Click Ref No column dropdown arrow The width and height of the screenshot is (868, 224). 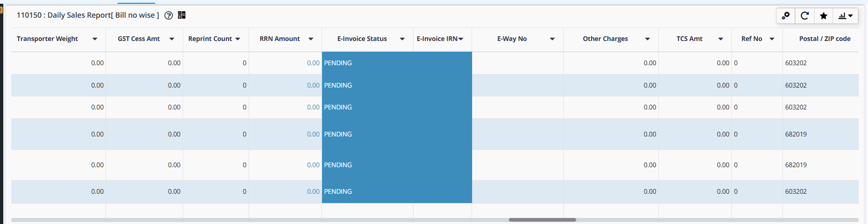(772, 39)
